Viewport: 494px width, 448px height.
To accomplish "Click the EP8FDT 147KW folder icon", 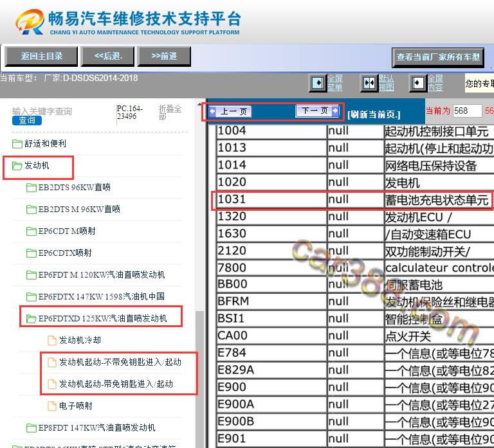I will click(31, 428).
